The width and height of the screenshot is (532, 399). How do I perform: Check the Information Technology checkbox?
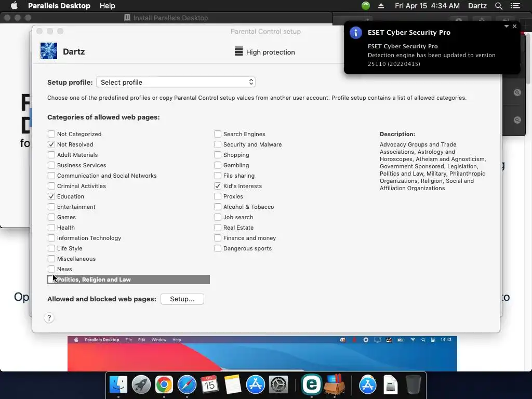click(x=51, y=238)
